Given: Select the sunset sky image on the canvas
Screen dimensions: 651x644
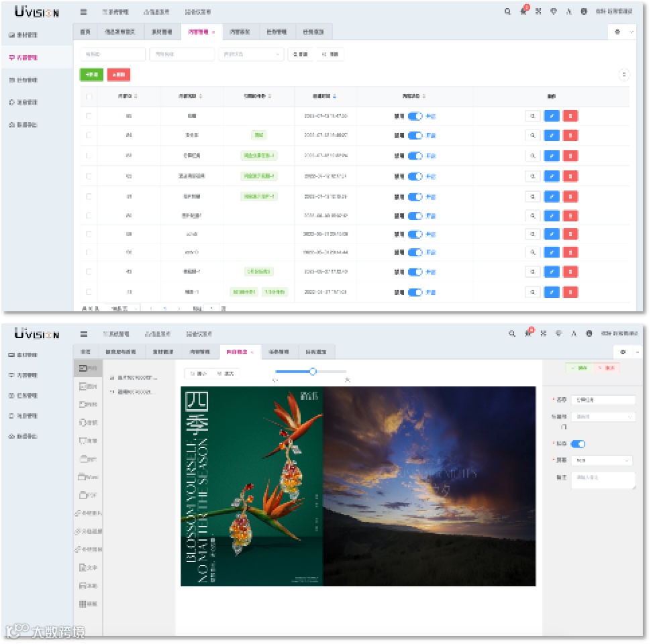Looking at the screenshot, I should coord(430,486).
